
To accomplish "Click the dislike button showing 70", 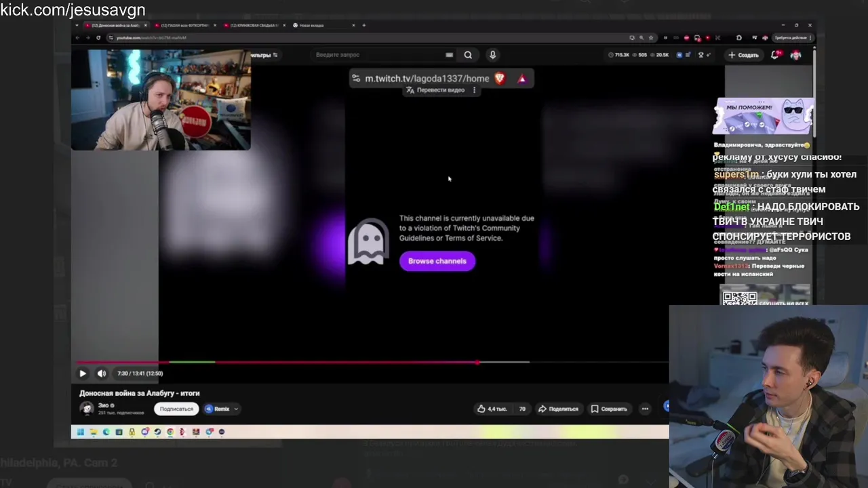I will pyautogui.click(x=522, y=409).
